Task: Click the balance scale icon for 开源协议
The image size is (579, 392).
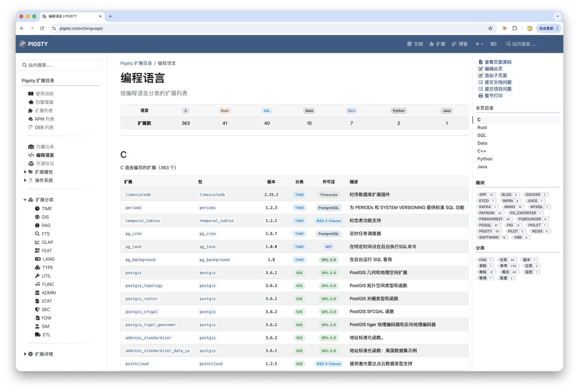Action: [x=31, y=164]
